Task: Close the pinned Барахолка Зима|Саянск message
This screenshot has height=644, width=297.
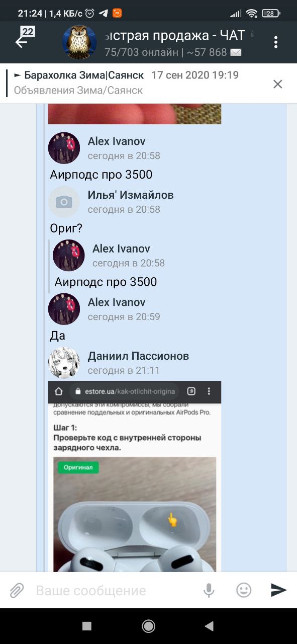Action: (277, 84)
